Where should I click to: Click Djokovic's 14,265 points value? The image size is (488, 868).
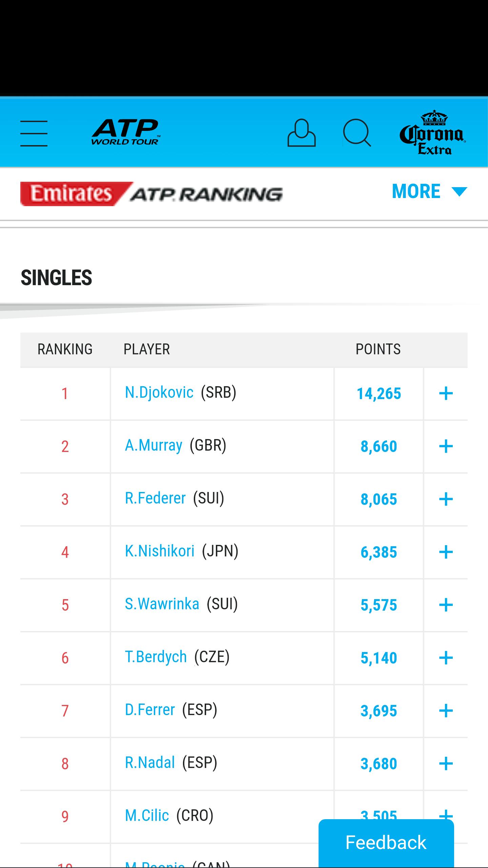pos(379,394)
